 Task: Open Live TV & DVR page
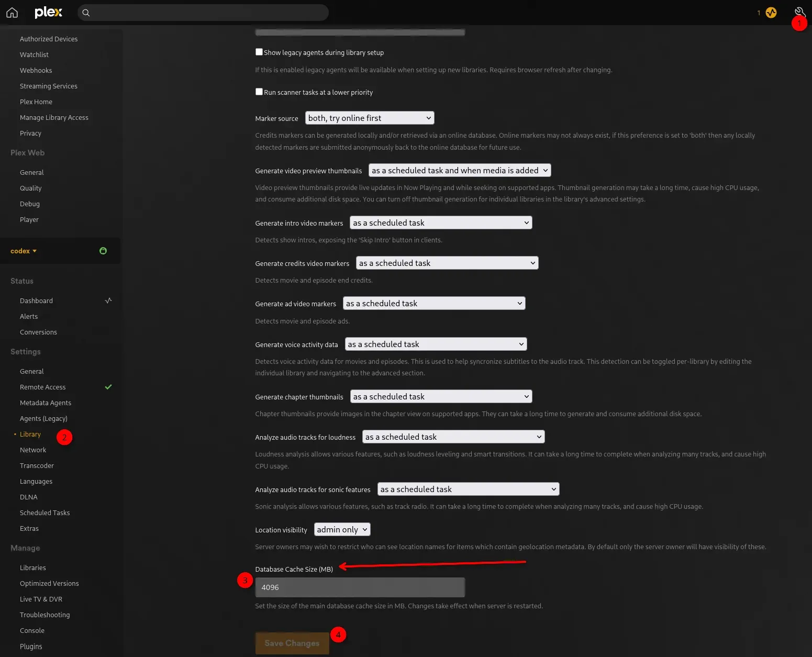tap(41, 599)
